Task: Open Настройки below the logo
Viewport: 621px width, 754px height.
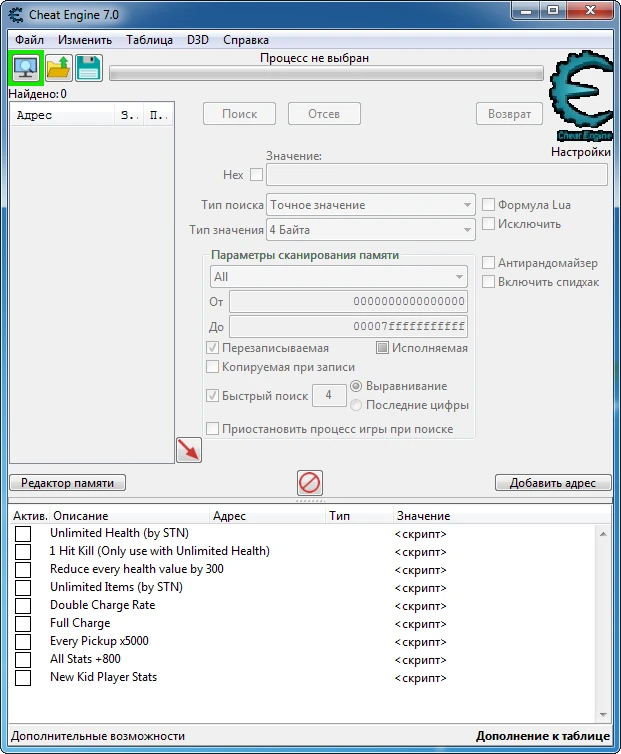Action: (x=581, y=152)
